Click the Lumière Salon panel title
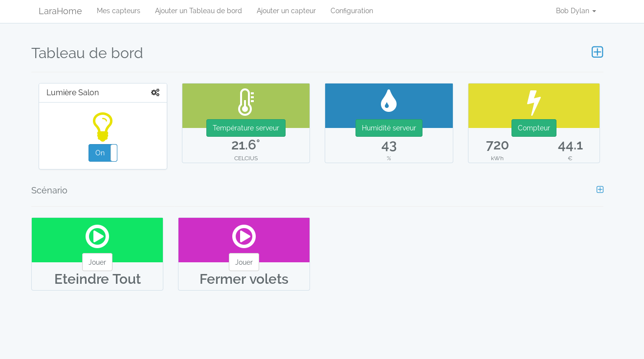This screenshot has width=644, height=359. [72, 92]
